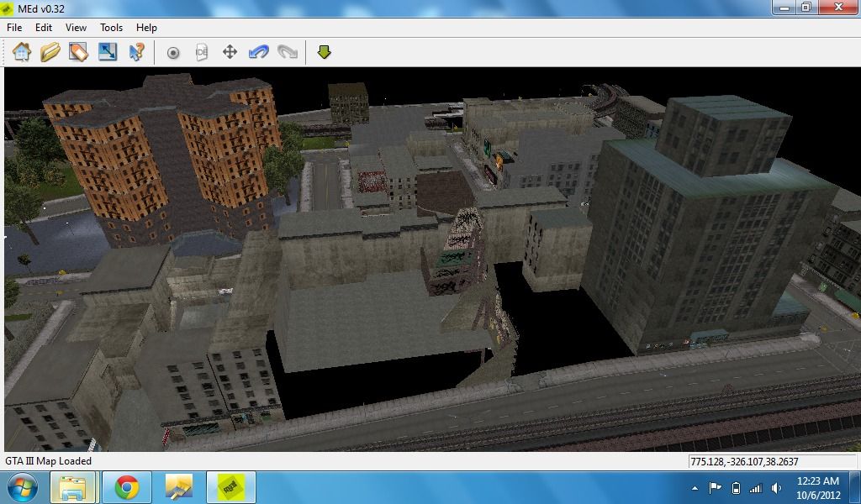Close the MEd window
Image resolution: width=861 pixels, height=504 pixels.
[838, 7]
